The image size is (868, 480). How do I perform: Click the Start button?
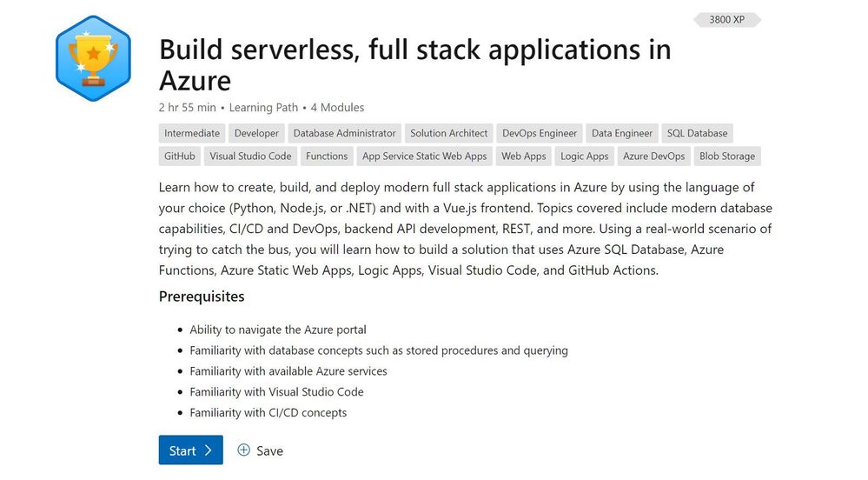click(190, 450)
